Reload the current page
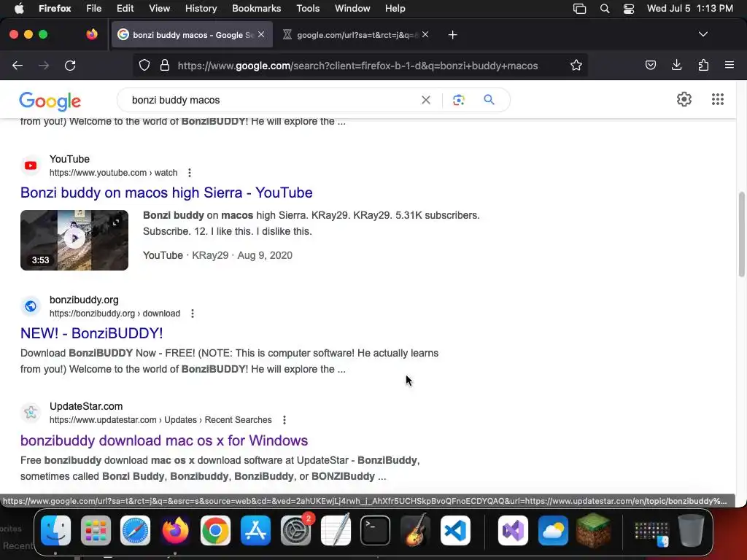This screenshot has width=747, height=560. (x=70, y=65)
